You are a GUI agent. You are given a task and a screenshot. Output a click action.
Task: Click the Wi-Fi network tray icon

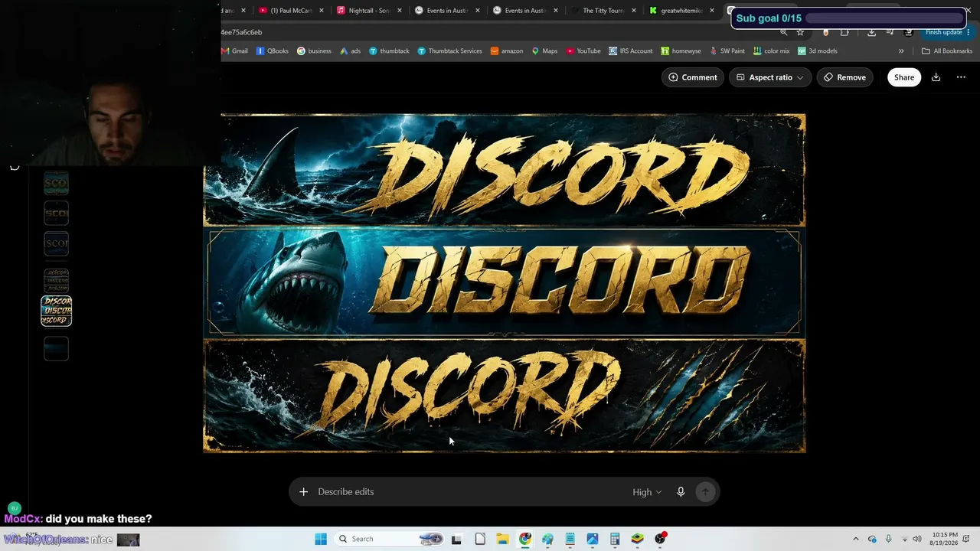pos(904,539)
